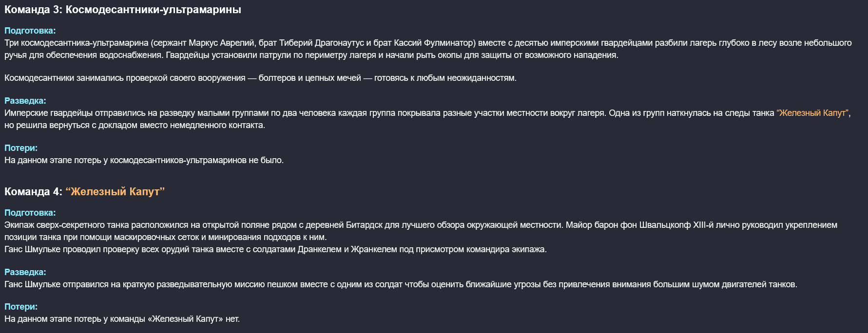Click 'Подготовка:' label under Команда 3
Image resolution: width=868 pixels, height=333 pixels.
coord(30,31)
